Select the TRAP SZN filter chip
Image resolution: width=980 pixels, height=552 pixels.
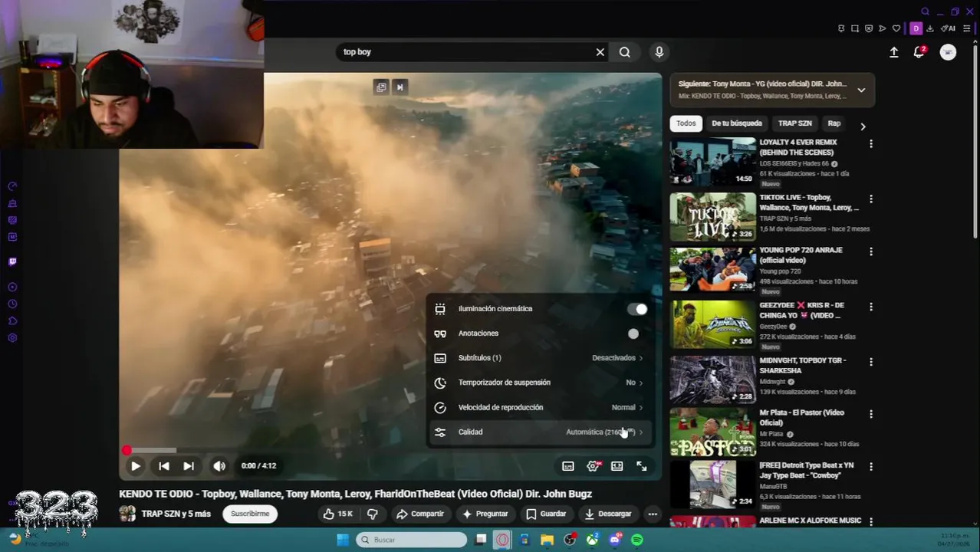795,123
